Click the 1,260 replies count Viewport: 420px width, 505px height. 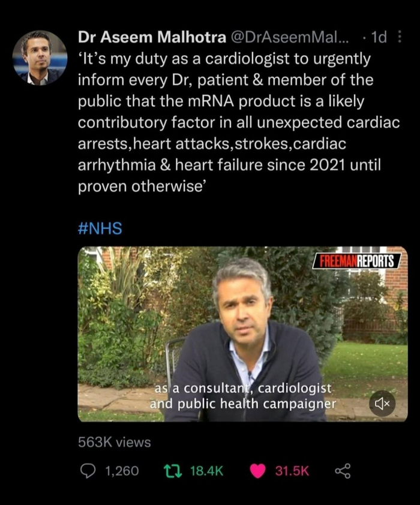pos(121,471)
